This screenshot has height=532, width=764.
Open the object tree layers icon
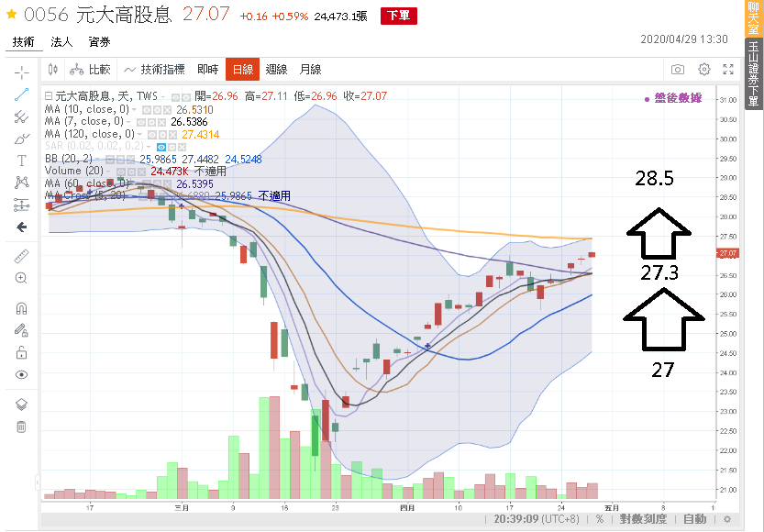pos(21,405)
